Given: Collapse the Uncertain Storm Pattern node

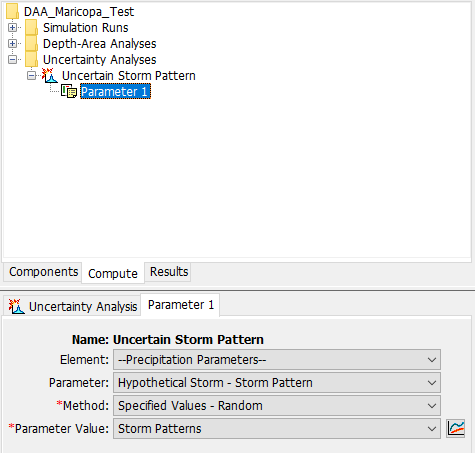Looking at the screenshot, I should coord(32,76).
